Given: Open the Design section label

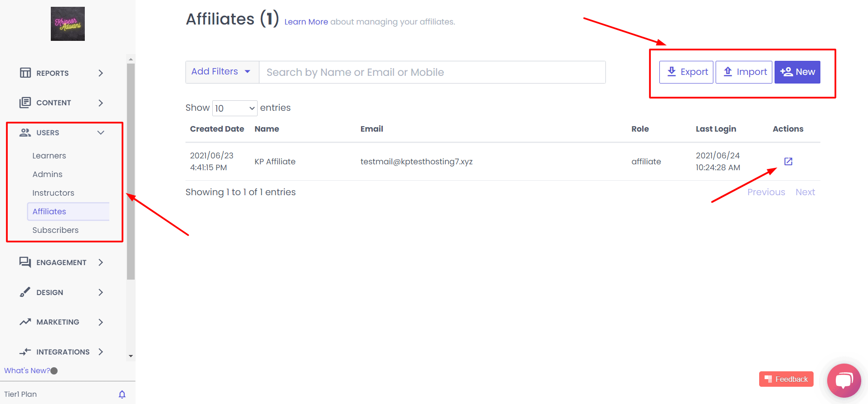Looking at the screenshot, I should [50, 292].
